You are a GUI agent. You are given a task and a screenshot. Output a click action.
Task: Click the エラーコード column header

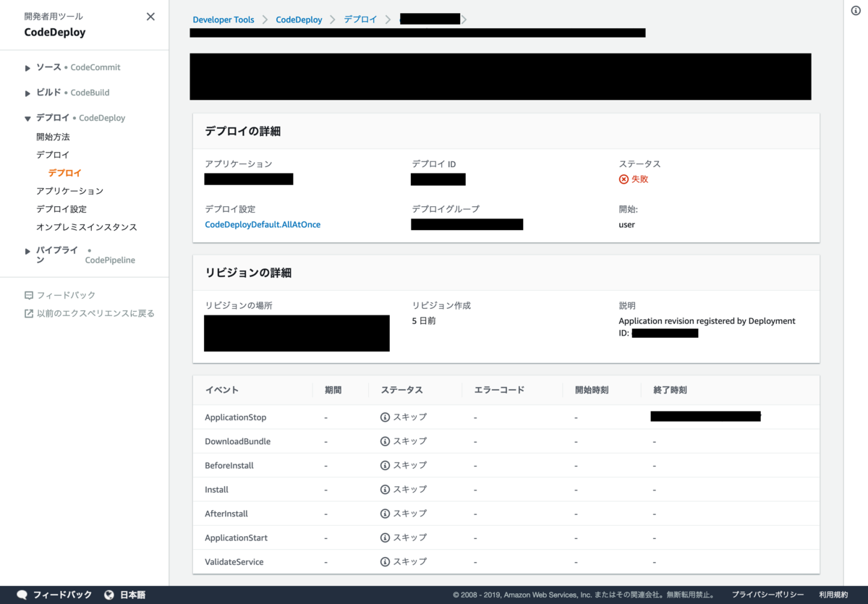pos(499,390)
